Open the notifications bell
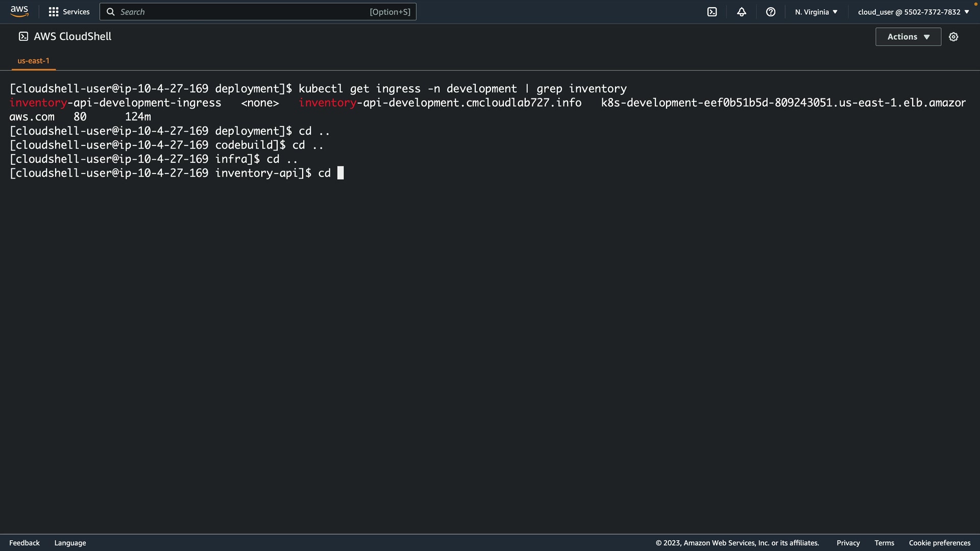Viewport: 980px width, 551px height. [x=742, y=12]
